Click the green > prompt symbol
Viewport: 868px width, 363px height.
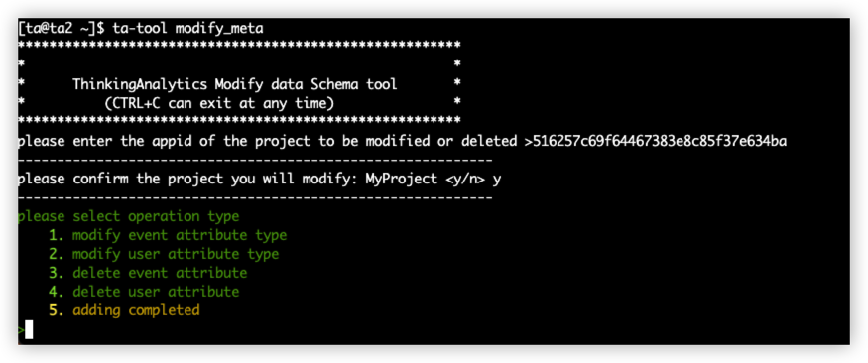pos(21,330)
